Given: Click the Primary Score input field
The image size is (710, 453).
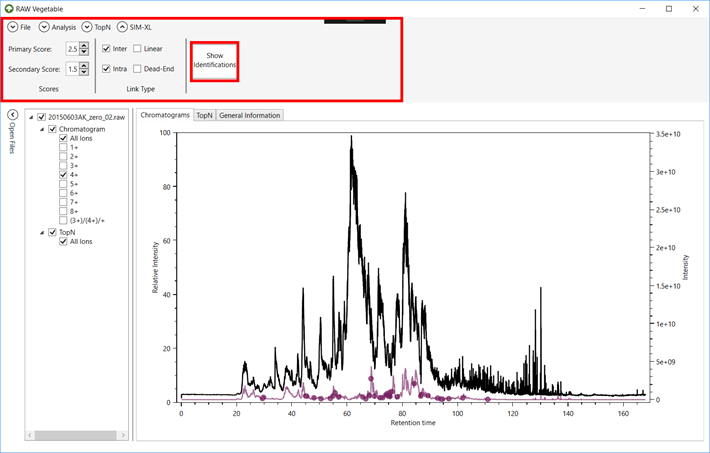Looking at the screenshot, I should (x=72, y=48).
